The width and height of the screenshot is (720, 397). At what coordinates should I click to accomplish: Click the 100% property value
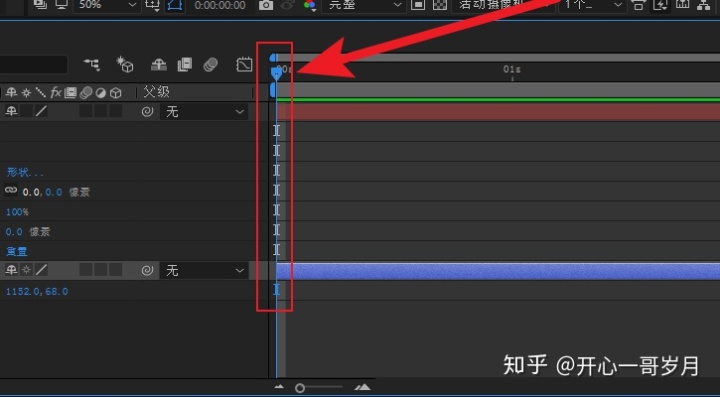[17, 212]
